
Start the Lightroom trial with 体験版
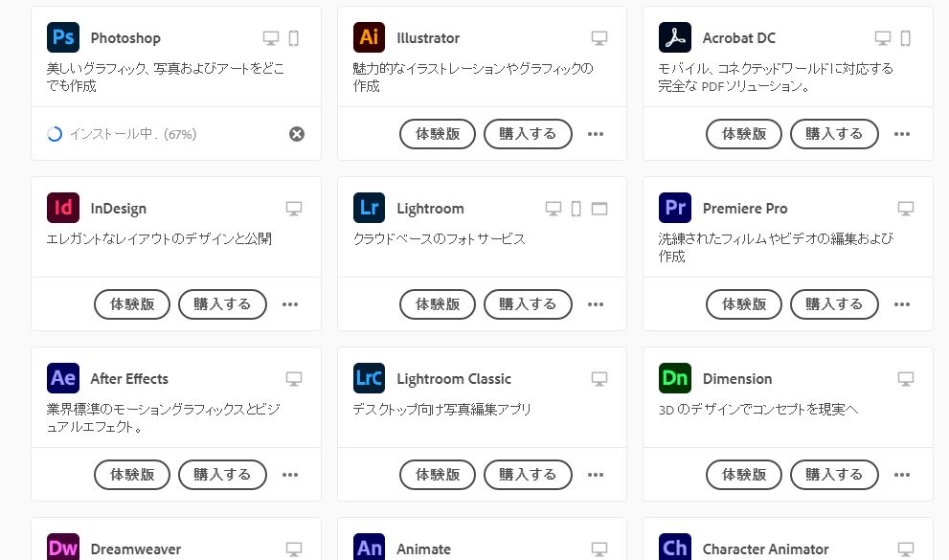coord(438,304)
